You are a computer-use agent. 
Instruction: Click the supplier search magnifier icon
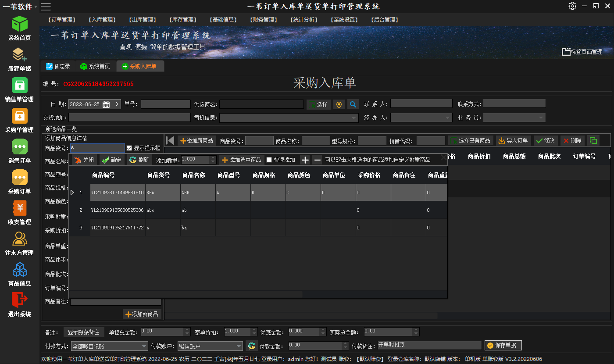pyautogui.click(x=353, y=104)
